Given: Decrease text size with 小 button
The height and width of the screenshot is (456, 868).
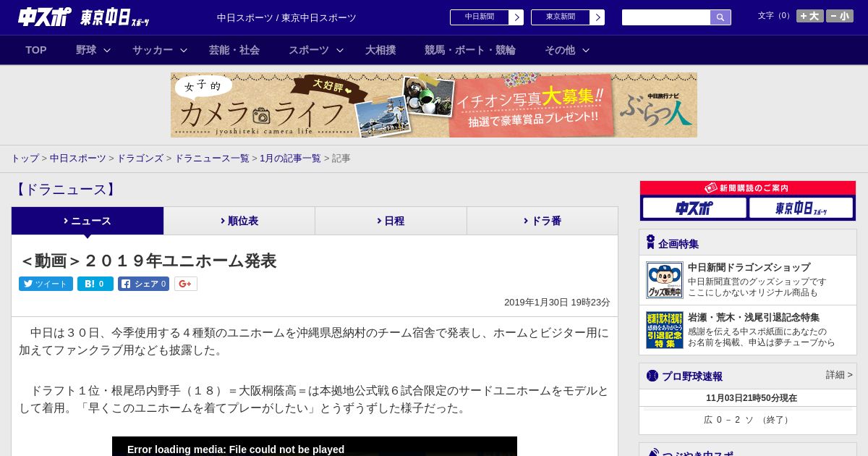Looking at the screenshot, I should click(840, 16).
